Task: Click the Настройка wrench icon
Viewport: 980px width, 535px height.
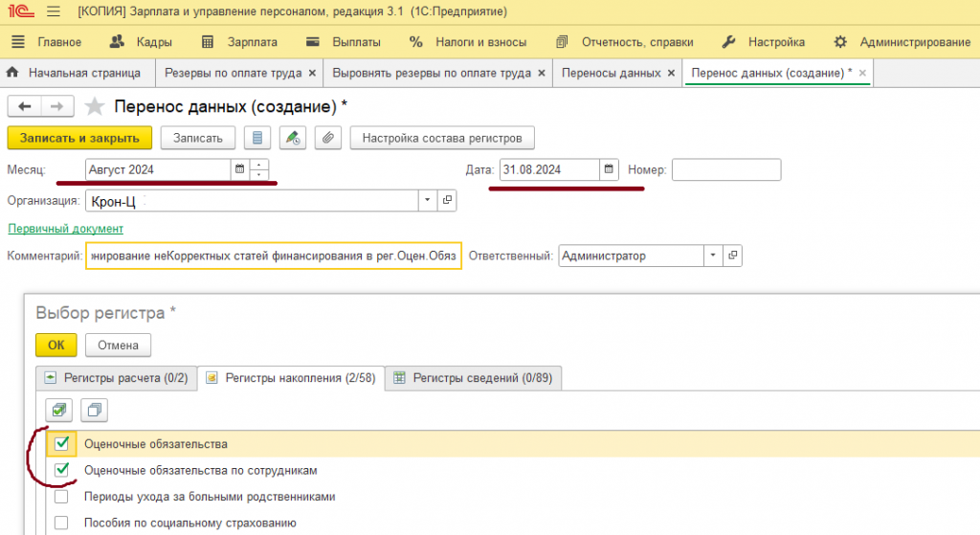Action: [x=728, y=42]
